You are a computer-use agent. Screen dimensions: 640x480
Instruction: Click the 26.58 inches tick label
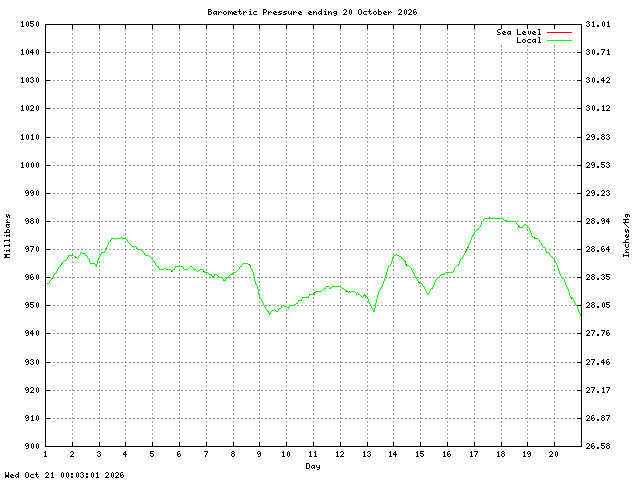pos(598,446)
